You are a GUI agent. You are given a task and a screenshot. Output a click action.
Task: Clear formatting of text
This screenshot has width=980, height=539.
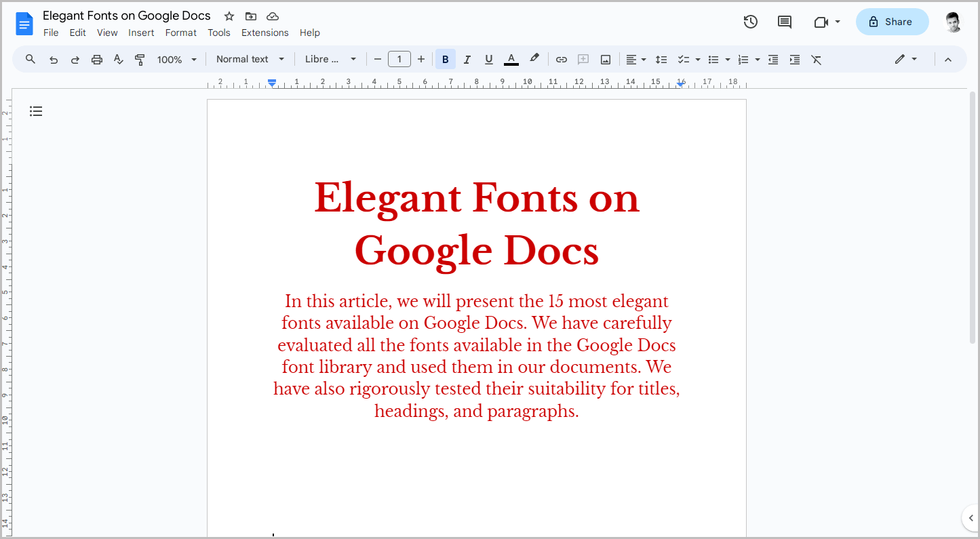coord(816,59)
